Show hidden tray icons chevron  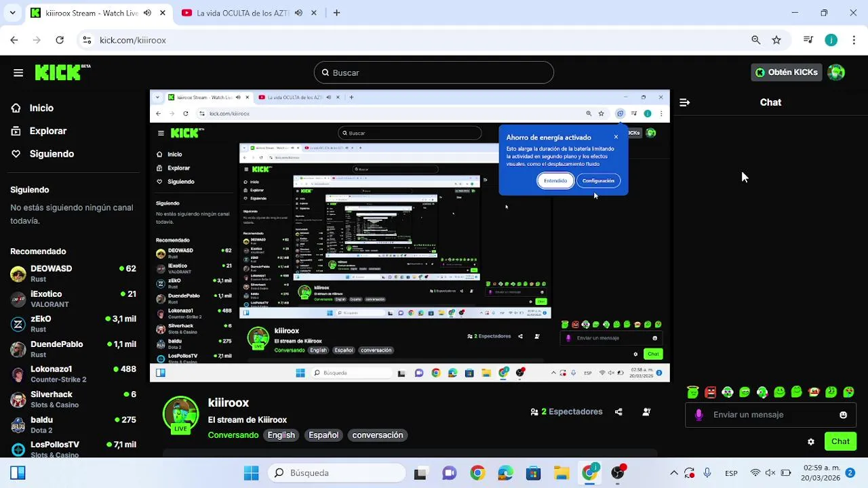(x=674, y=473)
